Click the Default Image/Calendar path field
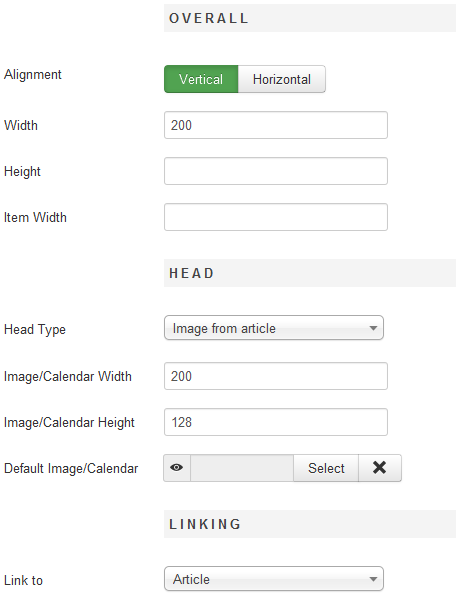The height and width of the screenshot is (602, 456). click(242, 468)
